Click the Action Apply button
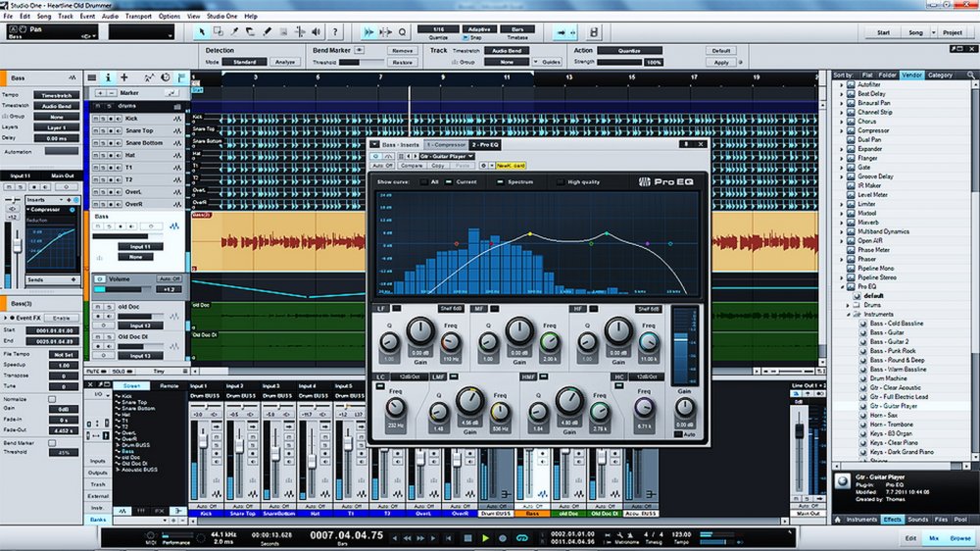Image resolution: width=980 pixels, height=551 pixels. 721,63
